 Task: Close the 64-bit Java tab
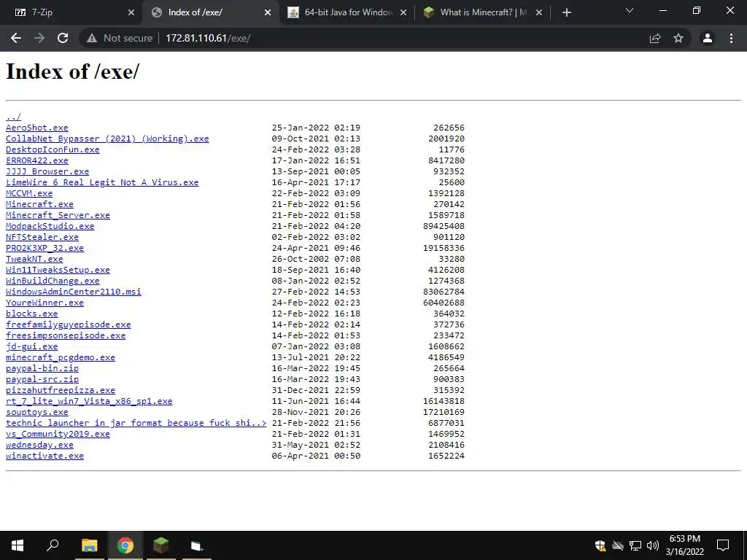[403, 13]
